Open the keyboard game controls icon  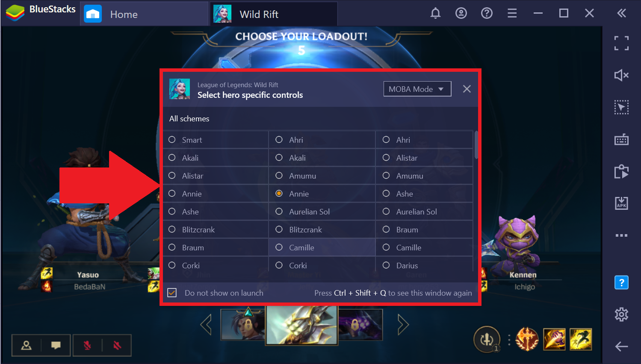(x=621, y=139)
